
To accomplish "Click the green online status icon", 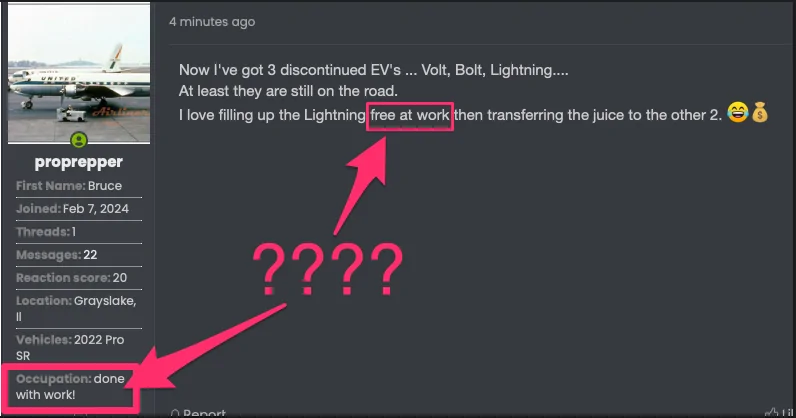I will (79, 140).
